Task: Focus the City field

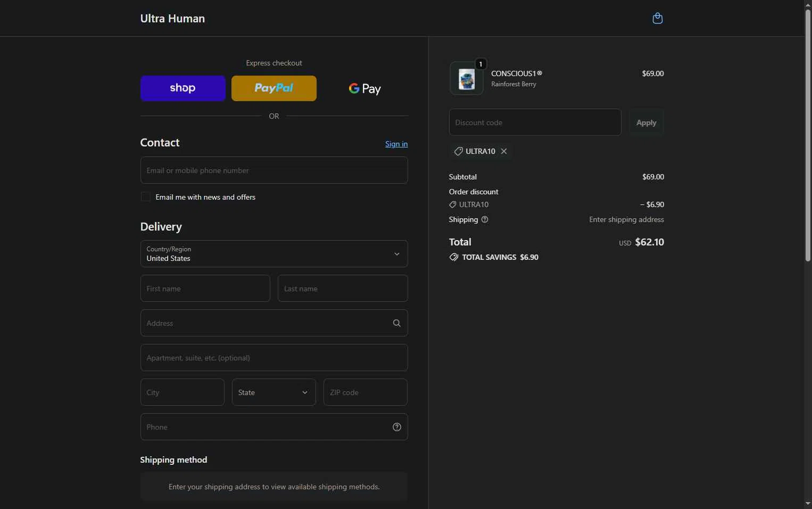Action: coord(183,392)
